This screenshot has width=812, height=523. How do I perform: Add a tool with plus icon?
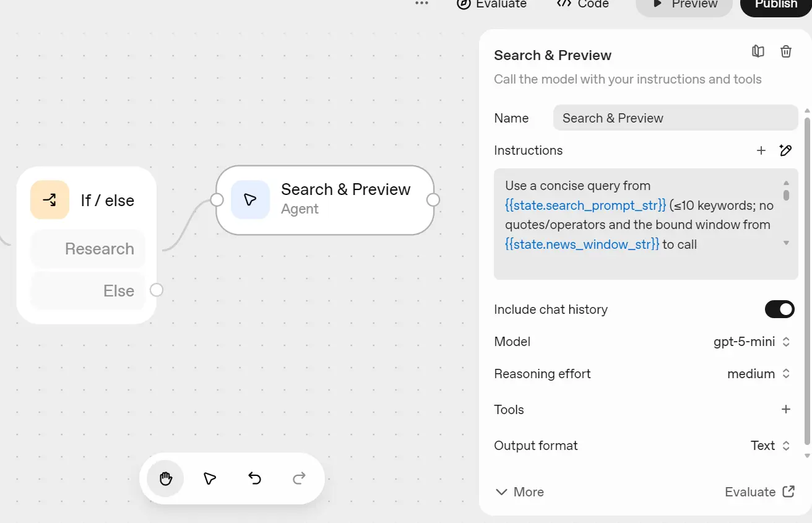[x=785, y=409]
